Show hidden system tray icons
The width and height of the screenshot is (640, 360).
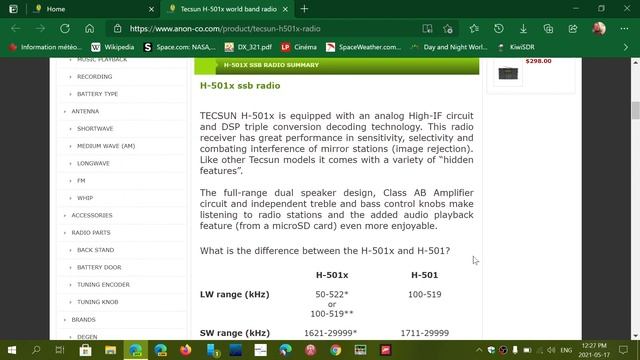point(479,350)
